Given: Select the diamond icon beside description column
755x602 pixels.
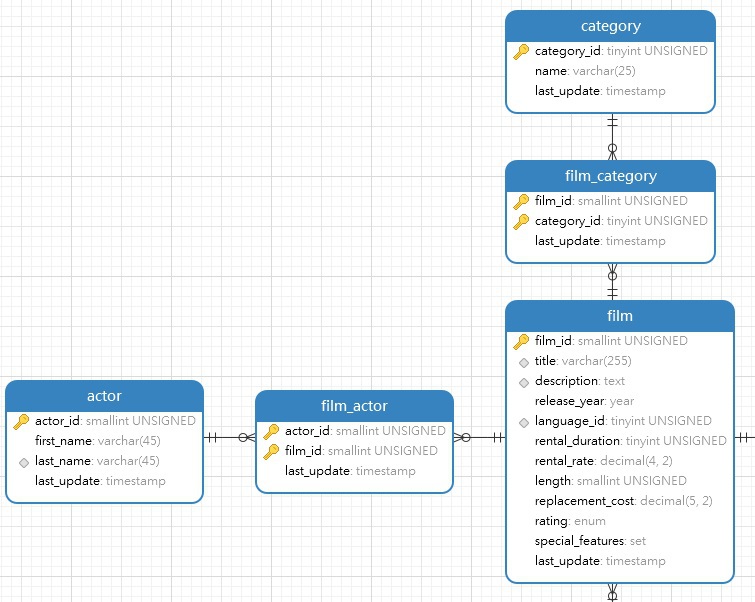Looking at the screenshot, I should 522,381.
